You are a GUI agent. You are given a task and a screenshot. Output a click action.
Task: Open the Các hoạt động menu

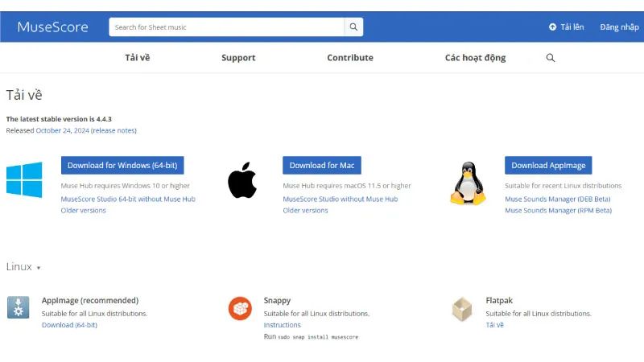click(475, 58)
